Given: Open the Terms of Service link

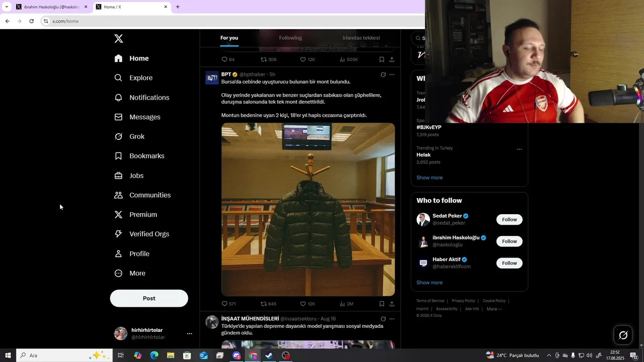Looking at the screenshot, I should (430, 301).
